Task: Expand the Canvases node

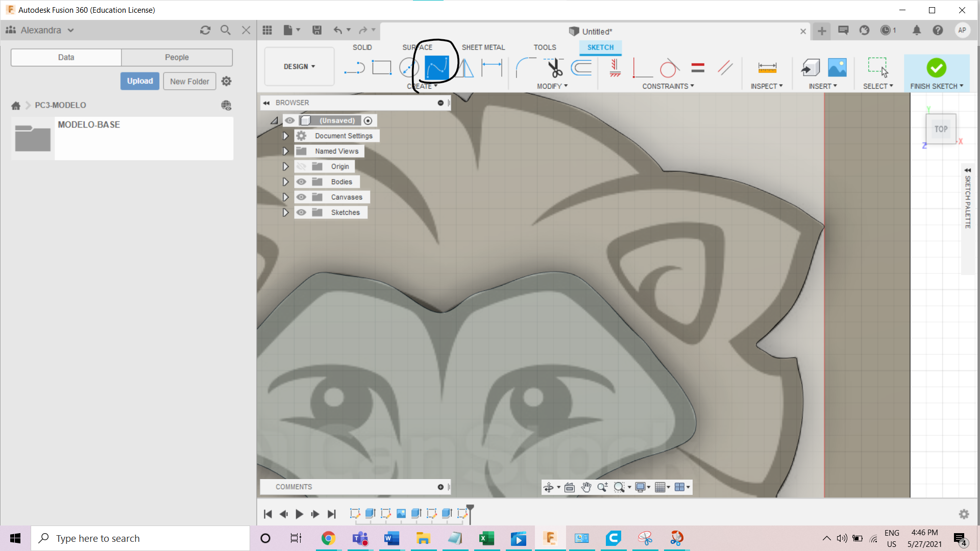Action: click(x=285, y=197)
